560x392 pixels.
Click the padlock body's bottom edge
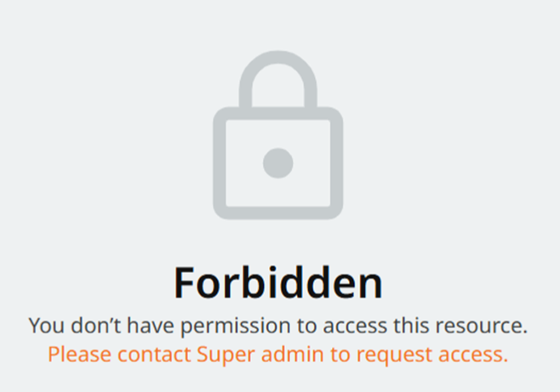click(x=277, y=213)
